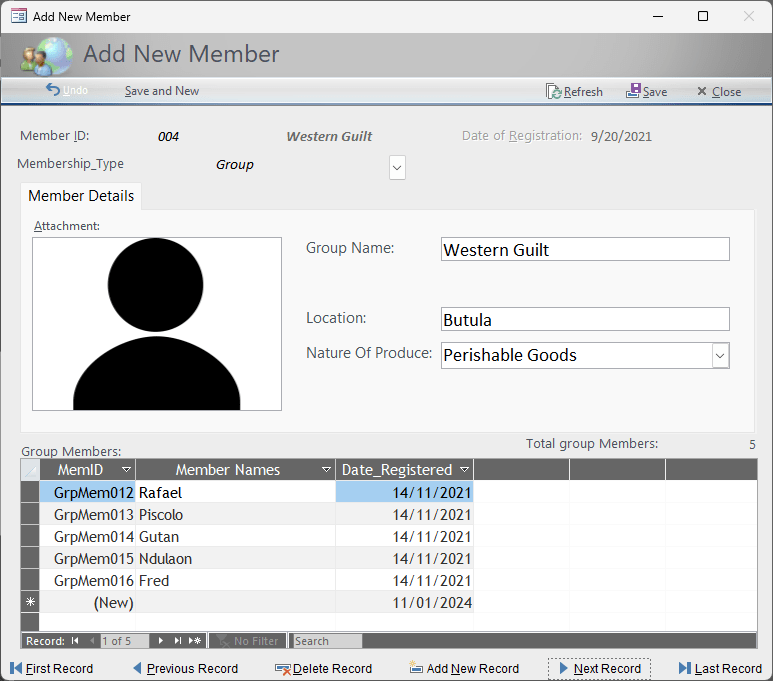The image size is (773, 681).
Task: Go to previous record in subform navigator
Action: tap(92, 641)
